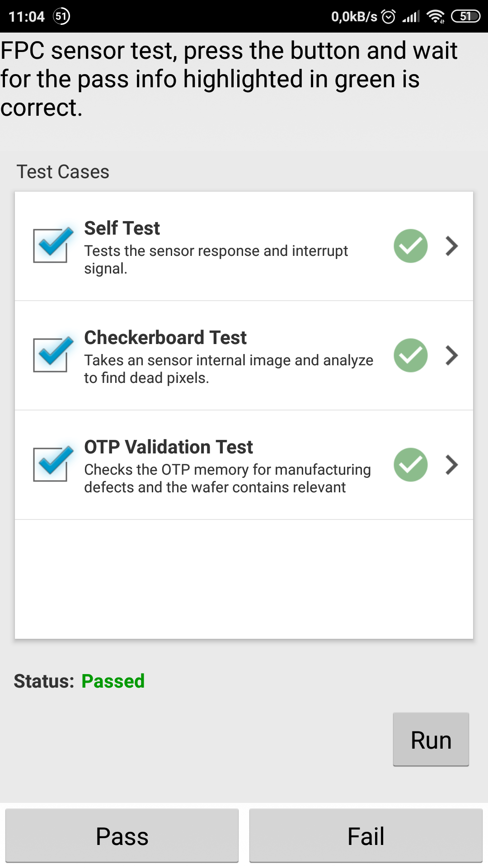The width and height of the screenshot is (488, 868).
Task: Expand OTP Validation Test chevron
Action: pyautogui.click(x=451, y=465)
